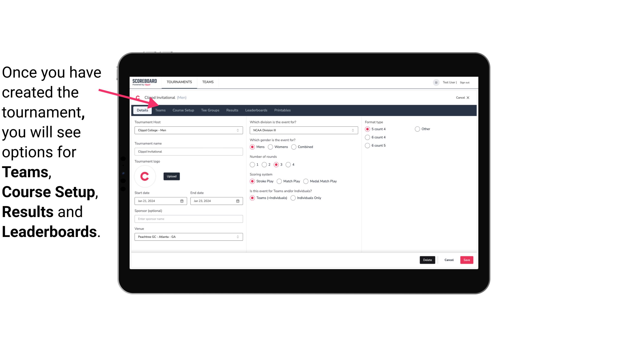
Task: Click the tournament logo upload icon
Action: pyautogui.click(x=171, y=176)
